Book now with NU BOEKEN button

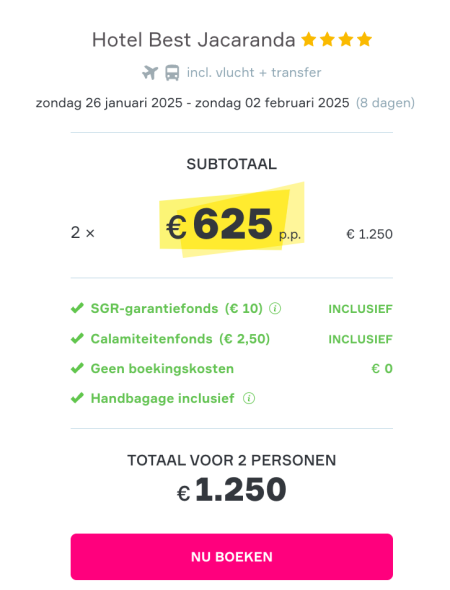[232, 557]
